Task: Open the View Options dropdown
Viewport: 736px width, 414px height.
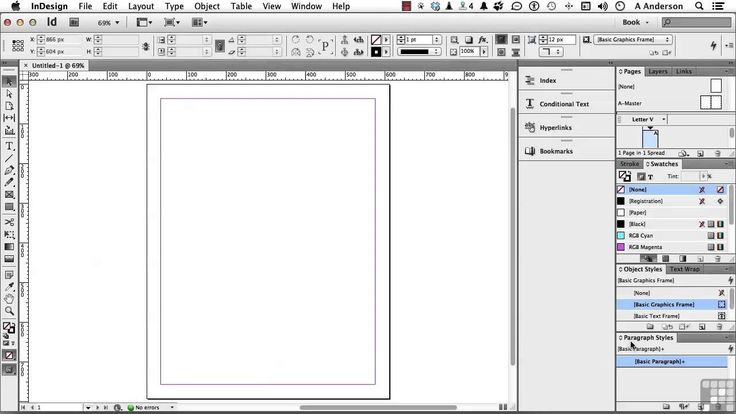Action: (144, 22)
